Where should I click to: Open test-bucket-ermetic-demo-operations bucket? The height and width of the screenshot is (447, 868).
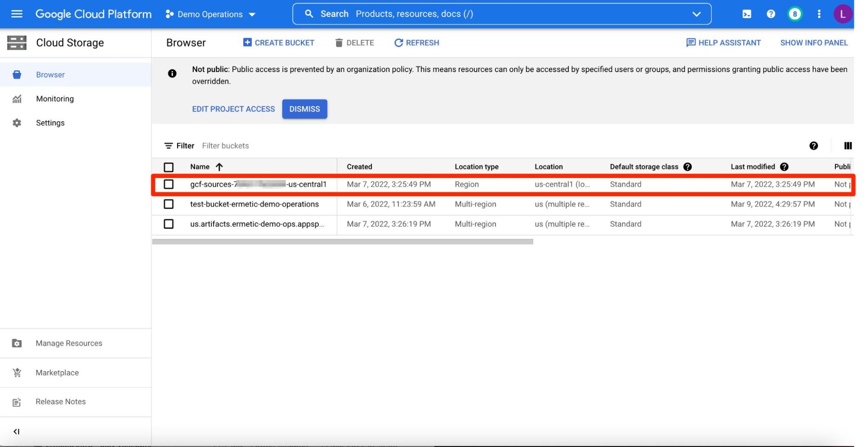(254, 204)
